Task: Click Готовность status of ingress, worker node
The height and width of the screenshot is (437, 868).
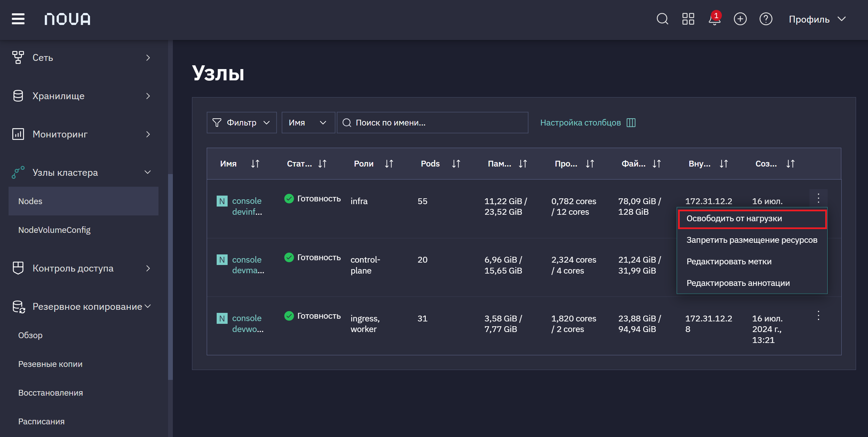Action: click(x=312, y=316)
